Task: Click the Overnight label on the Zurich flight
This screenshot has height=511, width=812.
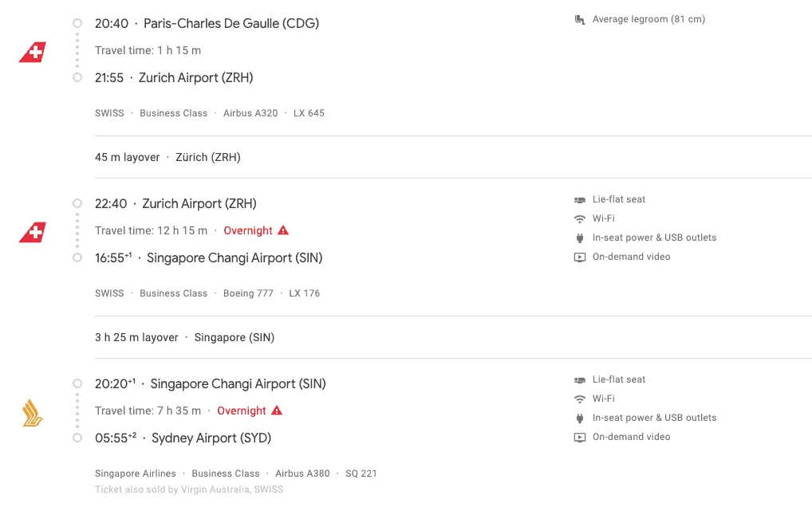Action: pyautogui.click(x=247, y=230)
